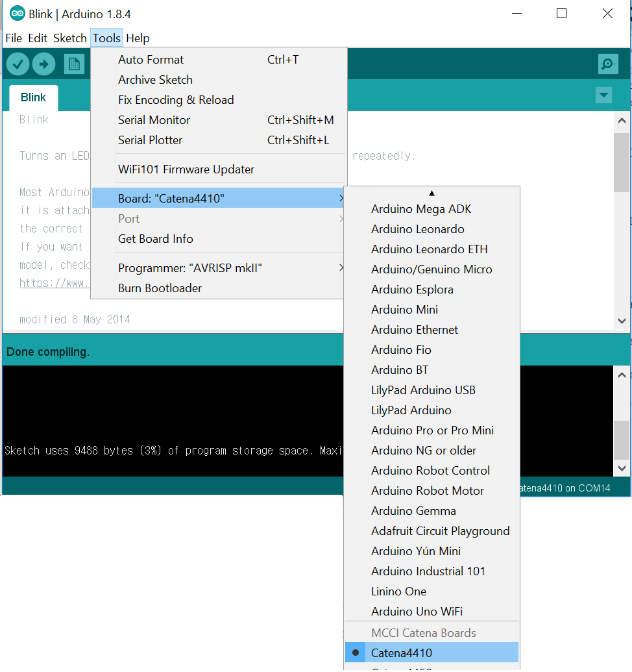Open the tab options dropdown arrow
Screen dimensions: 632x672
pyautogui.click(x=603, y=95)
